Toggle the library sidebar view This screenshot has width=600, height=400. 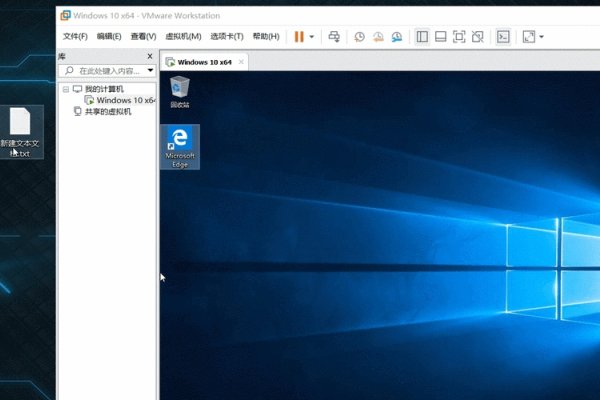point(422,37)
